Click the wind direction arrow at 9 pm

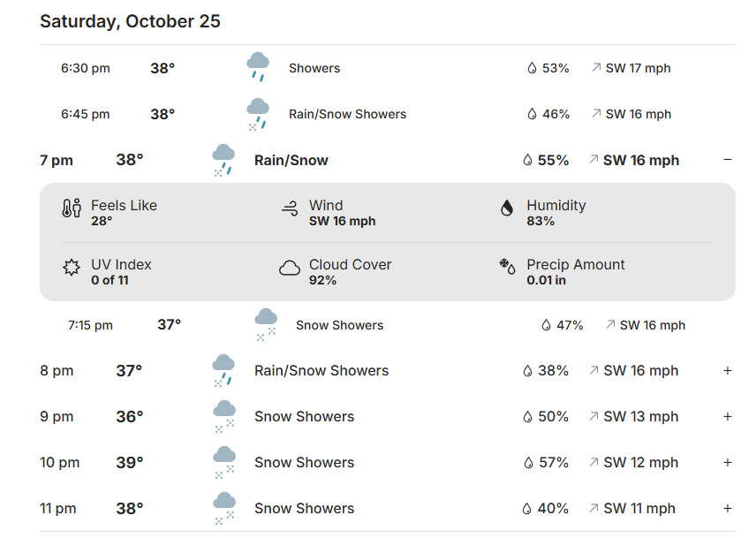pyautogui.click(x=594, y=417)
